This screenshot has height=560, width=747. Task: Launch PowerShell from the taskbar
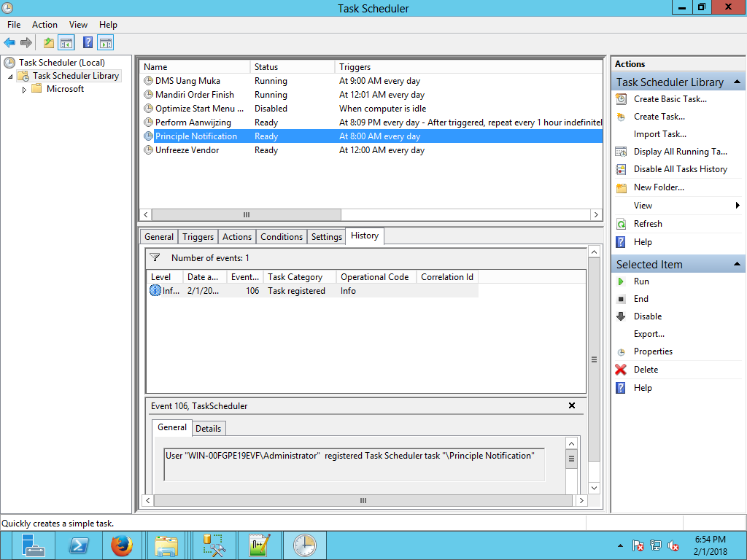(x=79, y=545)
